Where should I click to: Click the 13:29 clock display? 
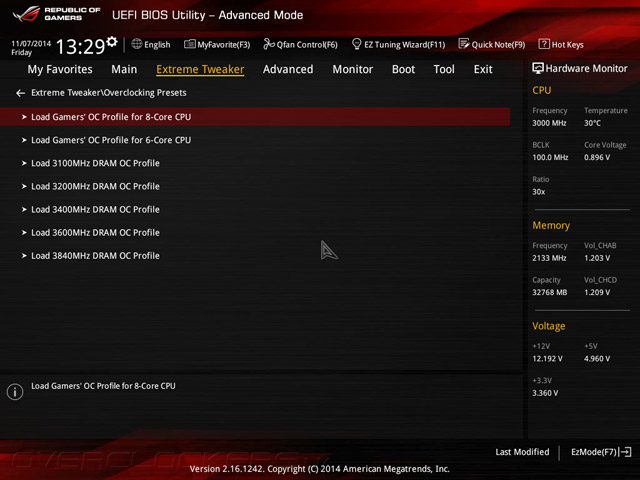(x=80, y=47)
